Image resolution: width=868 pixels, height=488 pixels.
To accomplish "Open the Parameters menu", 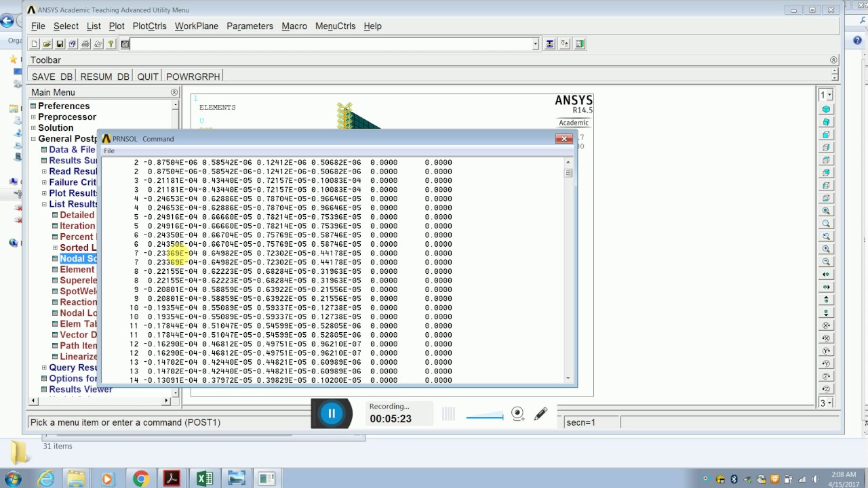I will pyautogui.click(x=250, y=26).
